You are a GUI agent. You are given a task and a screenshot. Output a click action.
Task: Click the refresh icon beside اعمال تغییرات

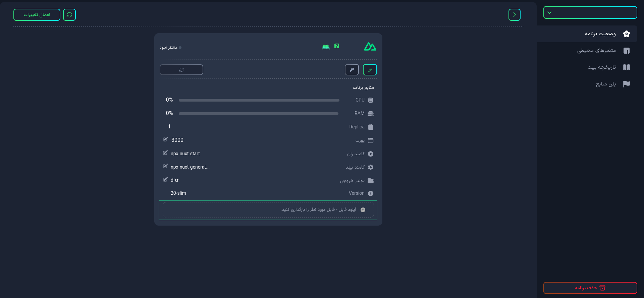click(x=69, y=15)
